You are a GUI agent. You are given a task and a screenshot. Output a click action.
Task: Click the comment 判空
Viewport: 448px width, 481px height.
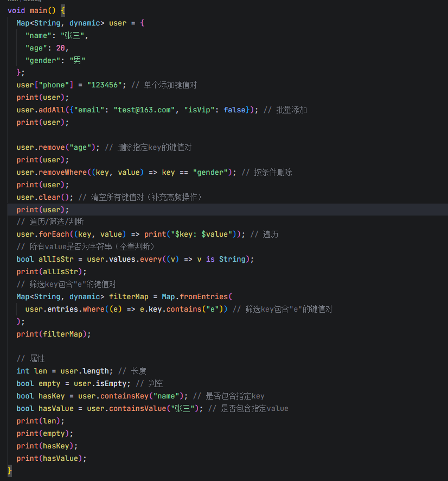(150, 384)
